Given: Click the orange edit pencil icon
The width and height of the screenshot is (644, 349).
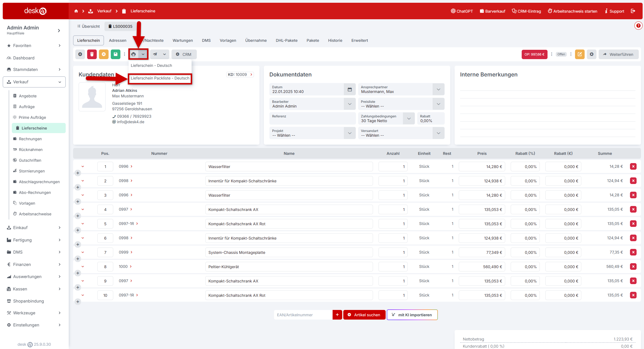Looking at the screenshot, I should 580,54.
